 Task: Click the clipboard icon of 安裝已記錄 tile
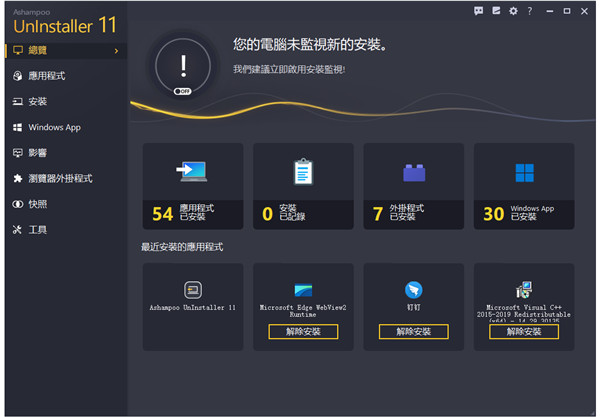pos(303,172)
